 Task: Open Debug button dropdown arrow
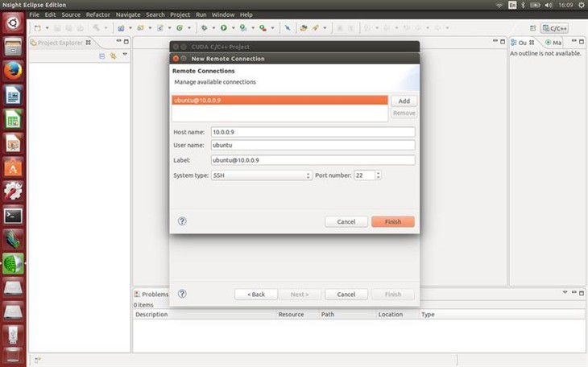(213, 28)
